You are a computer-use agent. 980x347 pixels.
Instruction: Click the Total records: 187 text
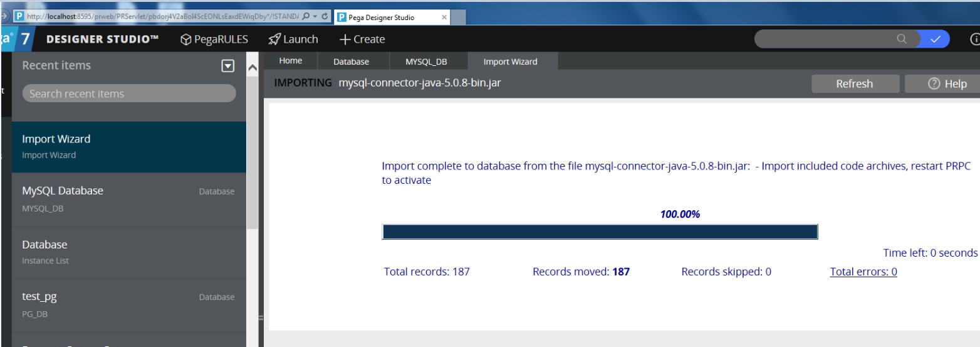(x=427, y=272)
